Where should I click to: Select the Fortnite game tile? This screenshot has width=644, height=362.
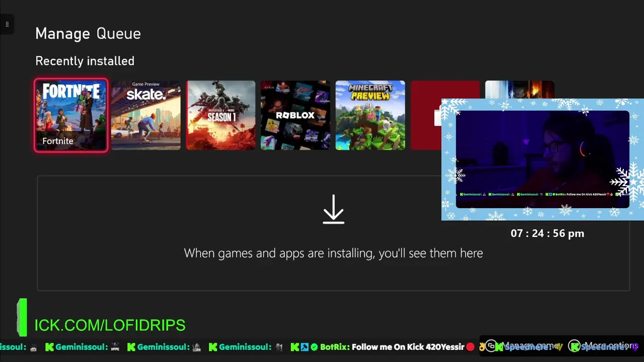tap(71, 115)
